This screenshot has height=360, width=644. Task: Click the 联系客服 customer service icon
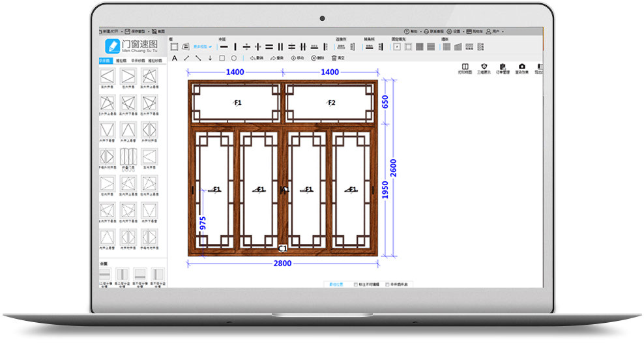[433, 31]
